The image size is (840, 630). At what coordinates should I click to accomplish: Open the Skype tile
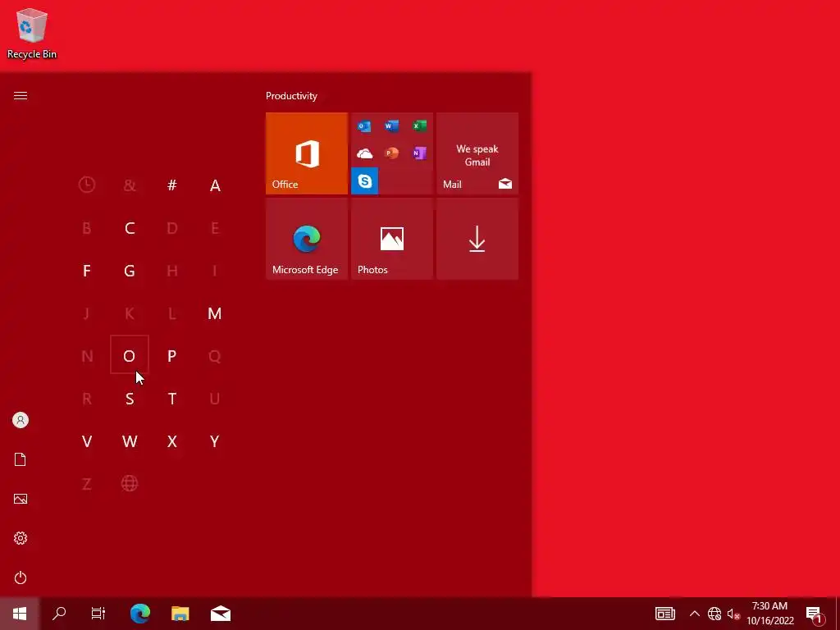(364, 181)
